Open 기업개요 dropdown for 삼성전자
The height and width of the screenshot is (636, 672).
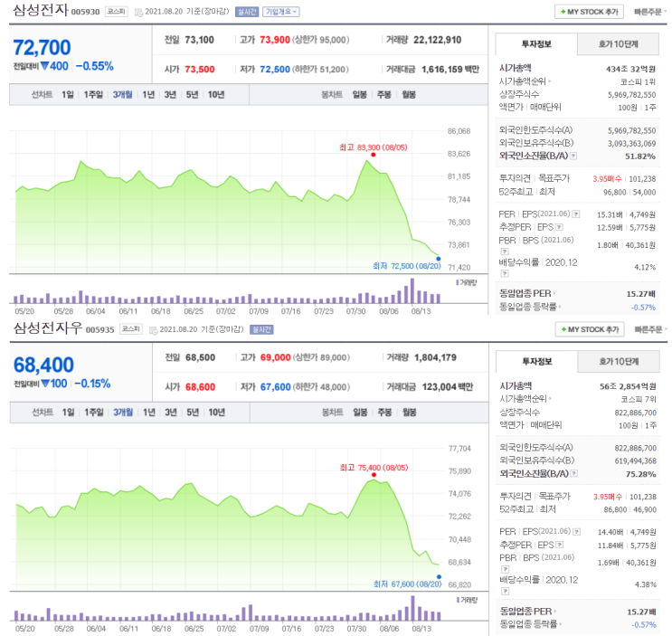click(281, 12)
